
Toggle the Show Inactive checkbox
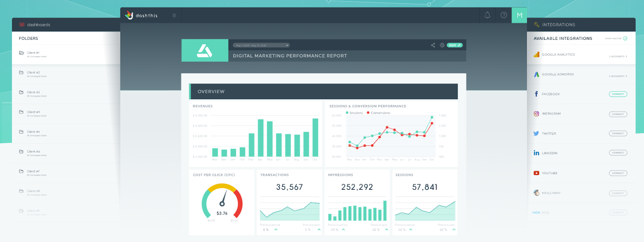coord(625,39)
